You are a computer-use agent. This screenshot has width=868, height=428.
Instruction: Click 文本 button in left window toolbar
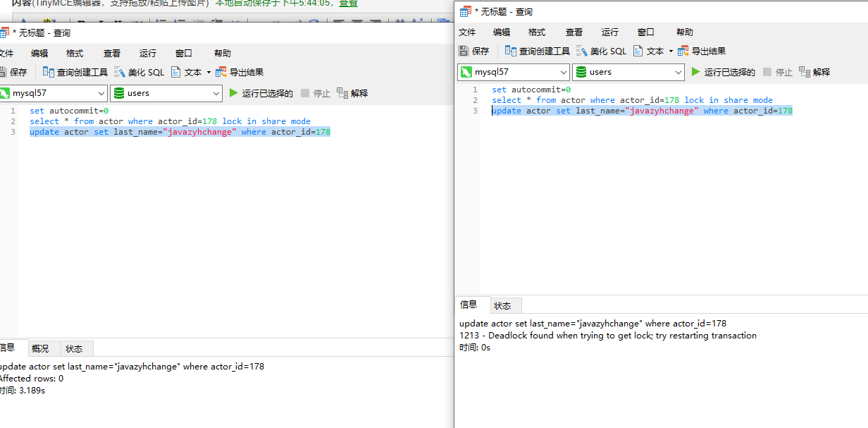(187, 72)
